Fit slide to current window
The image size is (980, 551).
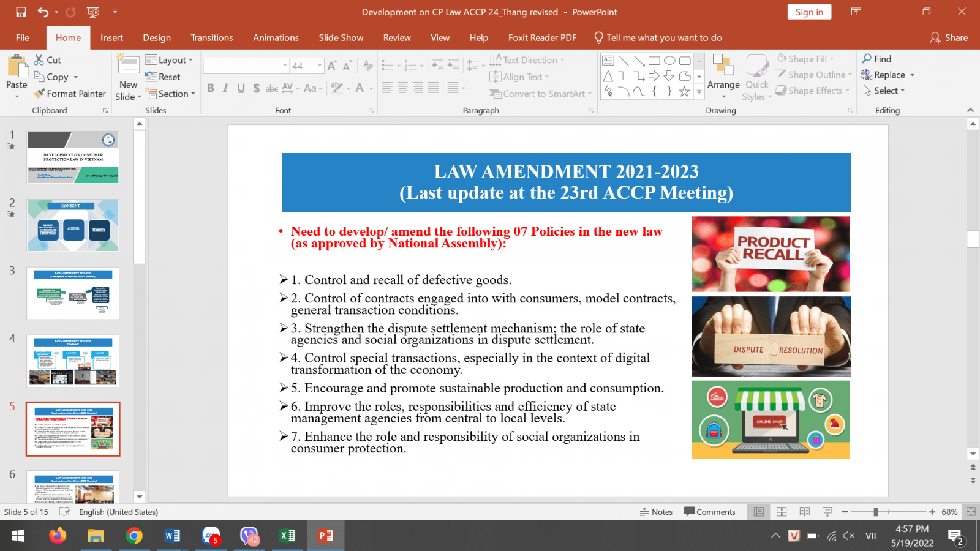point(971,512)
